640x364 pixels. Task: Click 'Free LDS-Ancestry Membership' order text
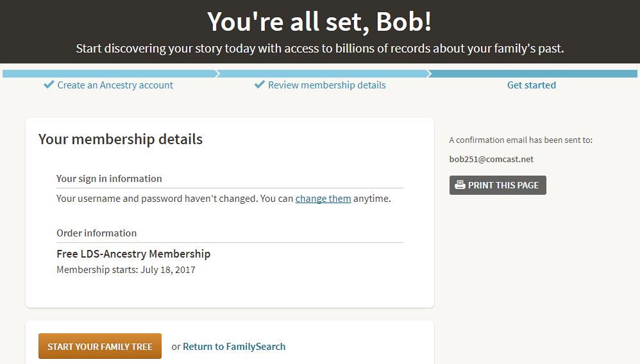[x=133, y=254]
